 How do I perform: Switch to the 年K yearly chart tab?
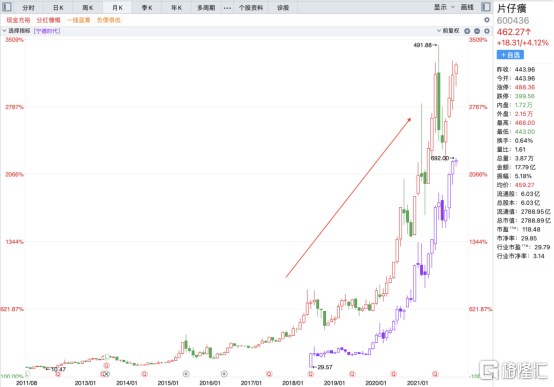tap(176, 7)
